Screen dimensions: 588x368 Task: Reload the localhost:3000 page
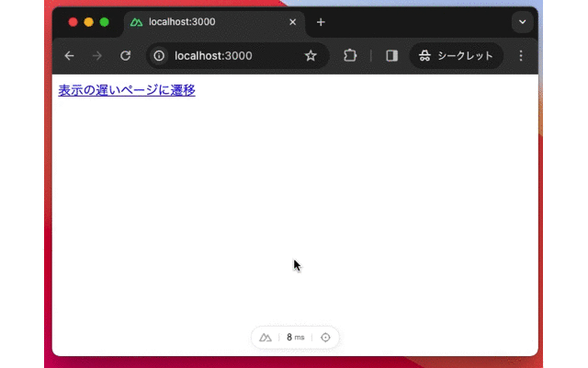click(x=125, y=56)
